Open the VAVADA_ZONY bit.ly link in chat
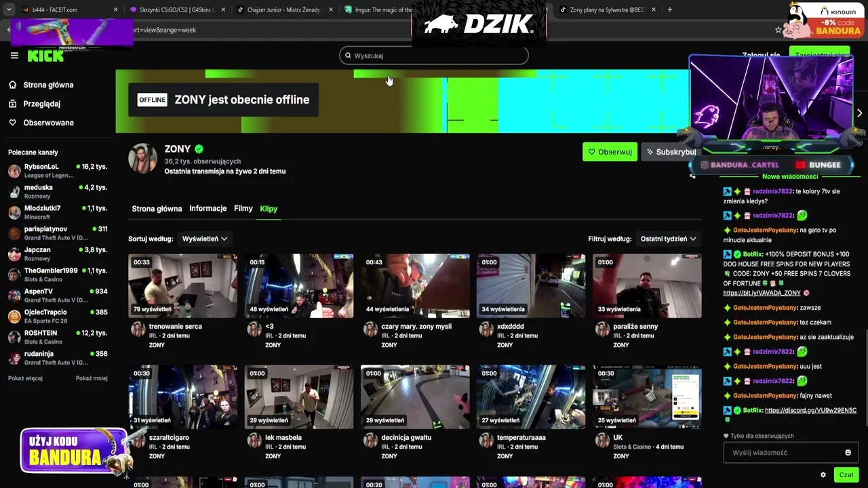Image resolution: width=868 pixels, height=488 pixels. click(x=762, y=293)
